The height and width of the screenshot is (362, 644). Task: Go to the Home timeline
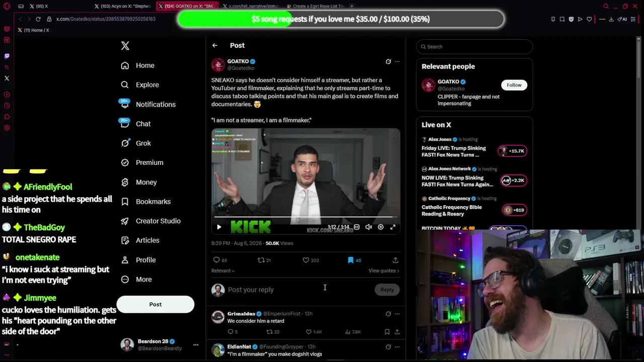coord(138,65)
